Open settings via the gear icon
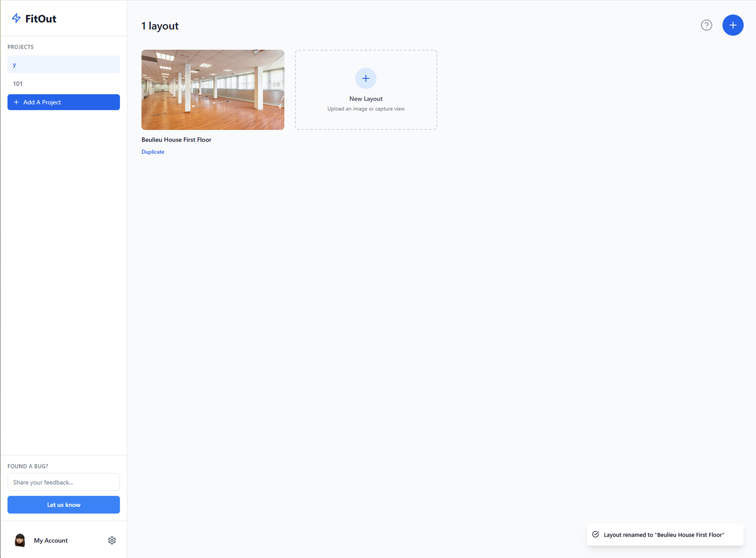 click(x=112, y=541)
